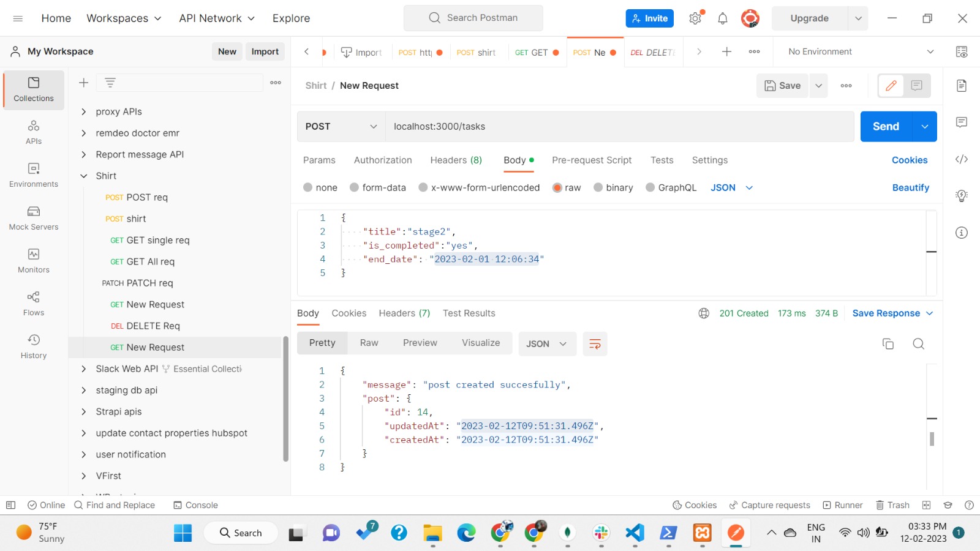Click the Invite button
Screen dimensions: 980x551
(650, 18)
